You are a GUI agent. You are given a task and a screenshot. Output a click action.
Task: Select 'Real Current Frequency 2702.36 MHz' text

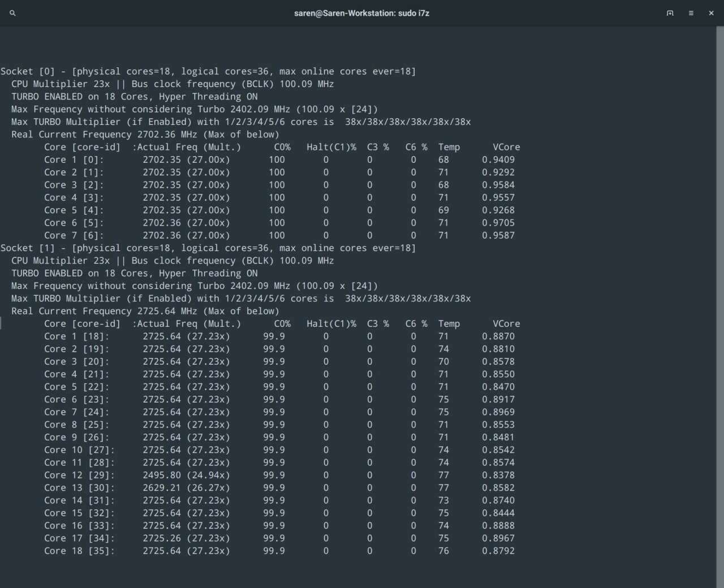(104, 135)
